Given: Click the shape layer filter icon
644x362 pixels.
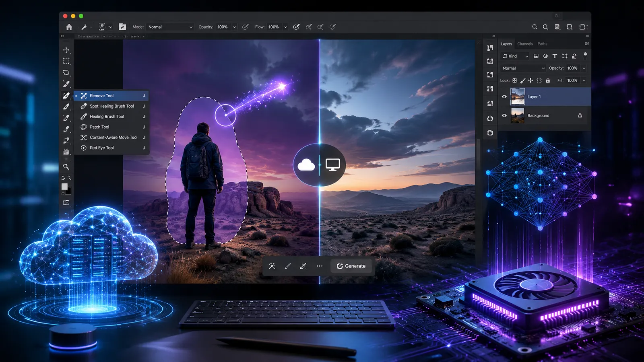Looking at the screenshot, I should click(565, 56).
